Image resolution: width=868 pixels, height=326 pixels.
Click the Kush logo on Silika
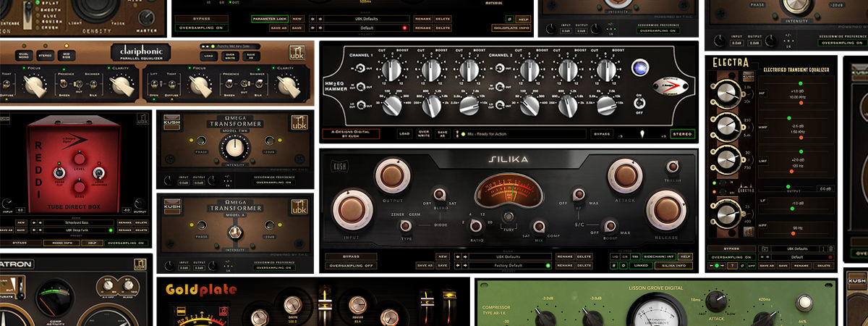tap(340, 165)
